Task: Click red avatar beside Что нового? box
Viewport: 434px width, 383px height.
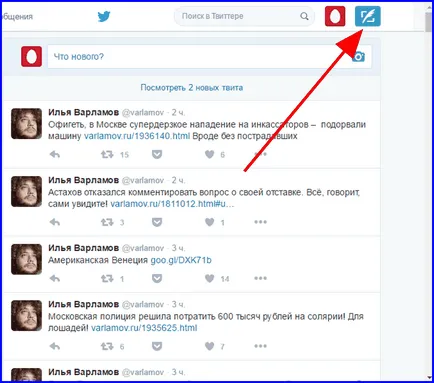Action: pyautogui.click(x=31, y=57)
